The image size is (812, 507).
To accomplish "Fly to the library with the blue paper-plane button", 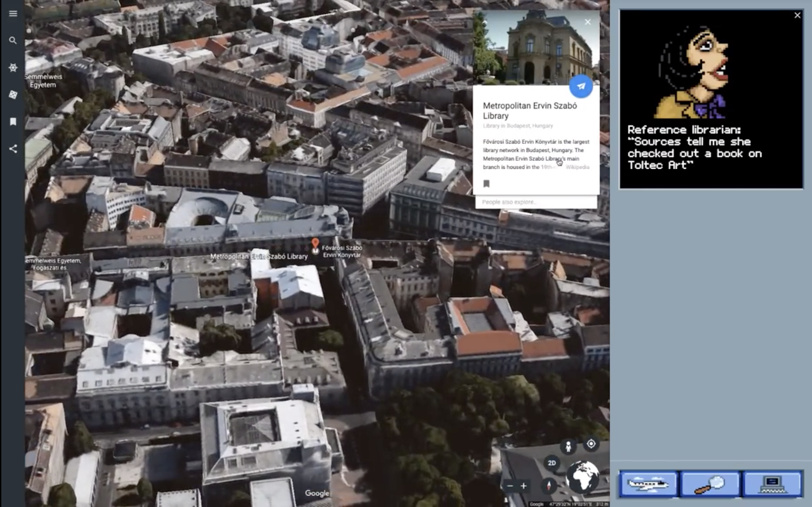I will [581, 86].
